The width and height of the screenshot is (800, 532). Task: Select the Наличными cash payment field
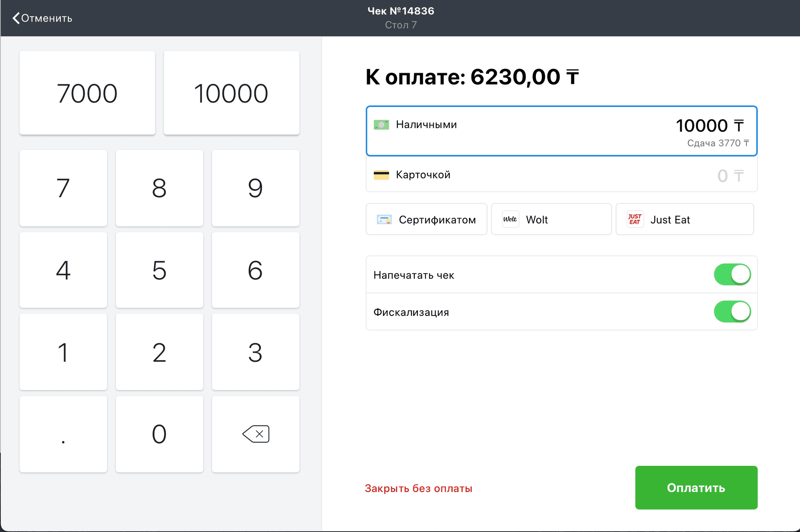click(x=561, y=131)
